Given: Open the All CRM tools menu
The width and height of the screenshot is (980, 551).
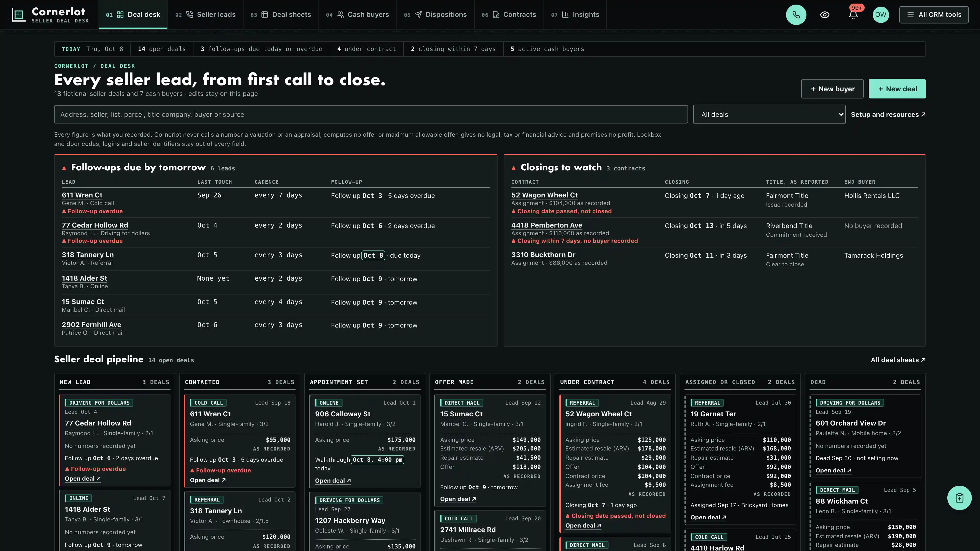Looking at the screenshot, I should pos(934,15).
